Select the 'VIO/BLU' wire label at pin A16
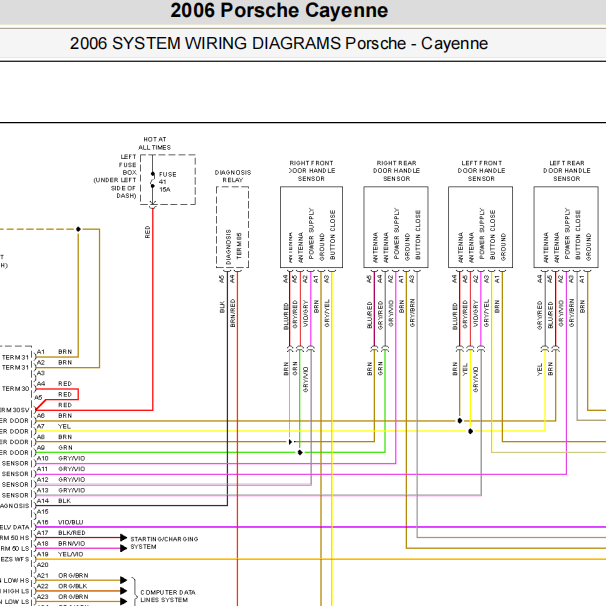 (x=70, y=522)
